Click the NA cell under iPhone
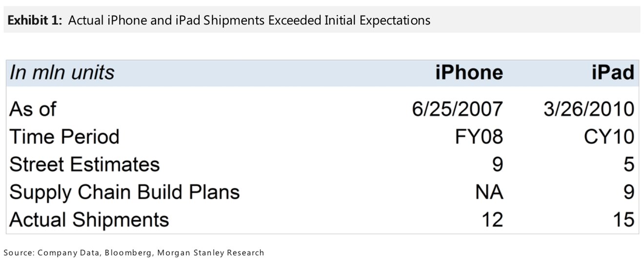 489,192
